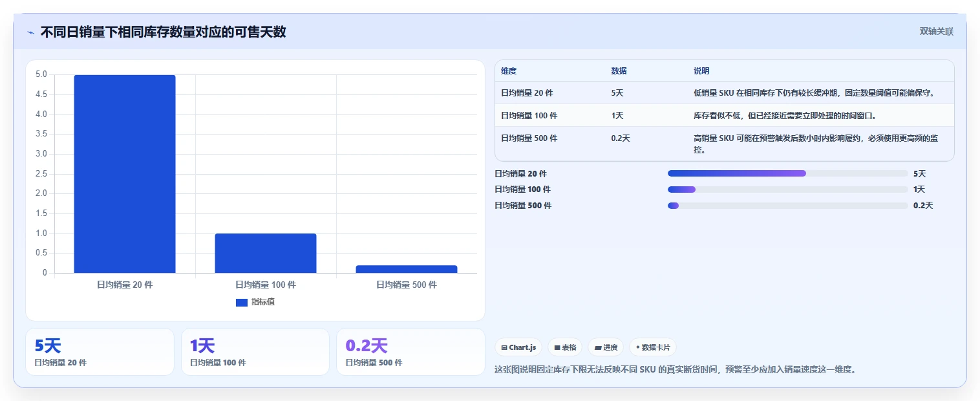
Task: Click the 维度 column header
Action: pos(509,71)
